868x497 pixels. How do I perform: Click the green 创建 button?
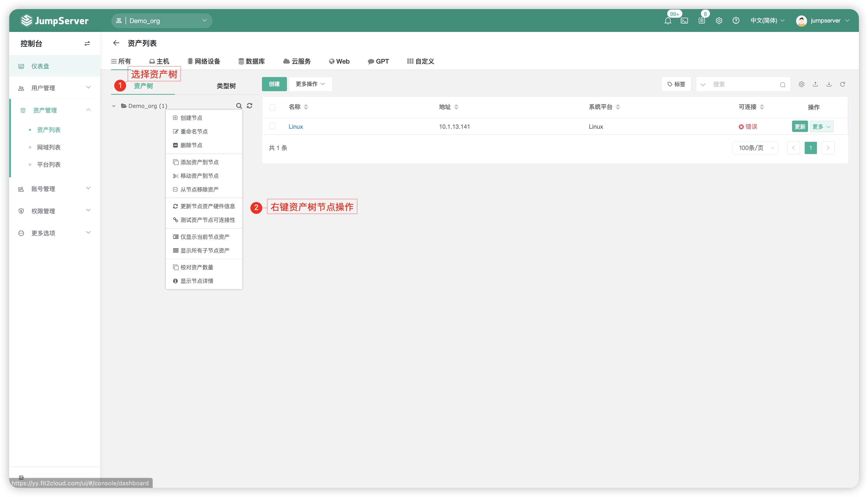274,84
